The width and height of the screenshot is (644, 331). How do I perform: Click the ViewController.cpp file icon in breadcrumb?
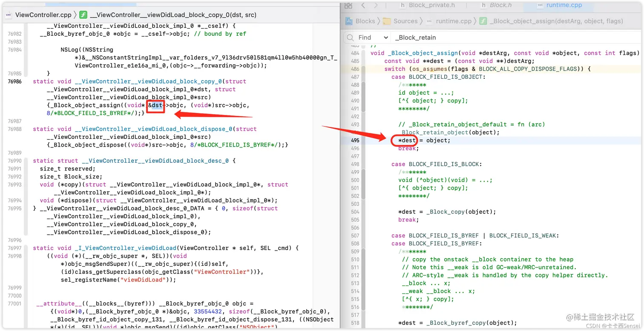point(8,15)
